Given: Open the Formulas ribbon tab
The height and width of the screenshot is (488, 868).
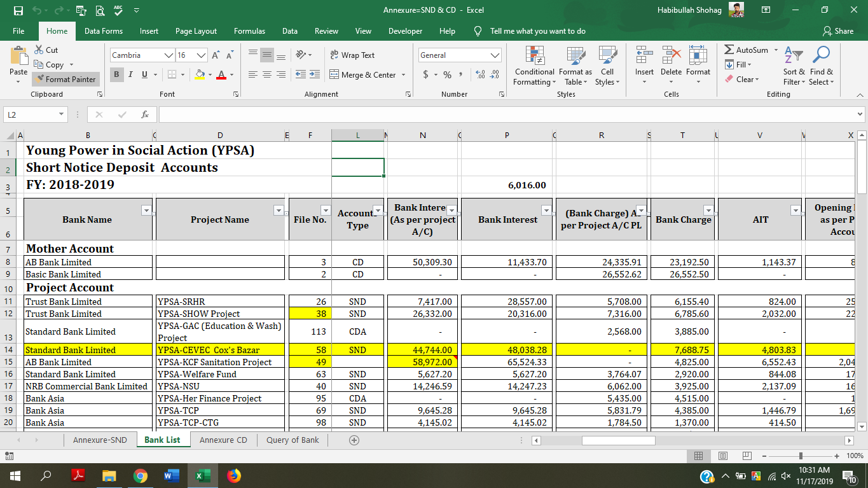Looking at the screenshot, I should click(x=249, y=31).
